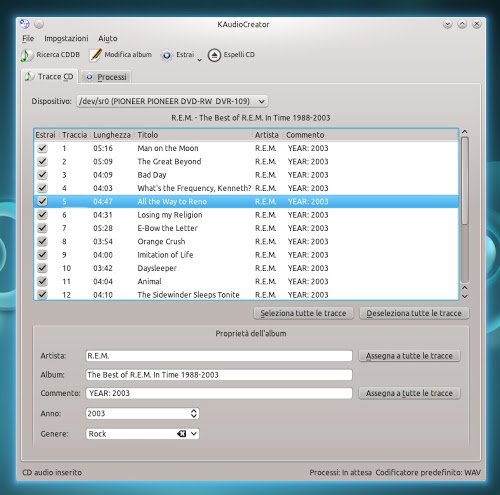Click the track list bottom scroll down arrow
Screen dimensions: 500x495
pyautogui.click(x=465, y=296)
